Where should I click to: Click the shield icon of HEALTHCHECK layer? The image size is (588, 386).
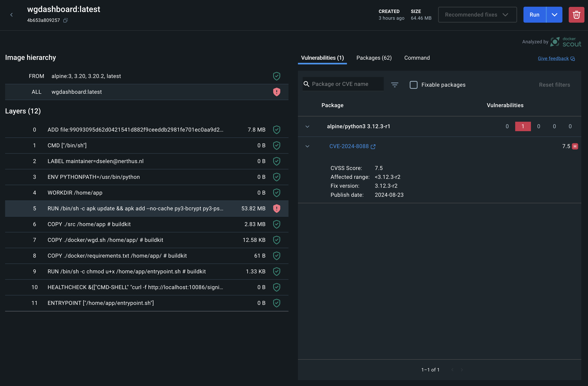point(276,287)
